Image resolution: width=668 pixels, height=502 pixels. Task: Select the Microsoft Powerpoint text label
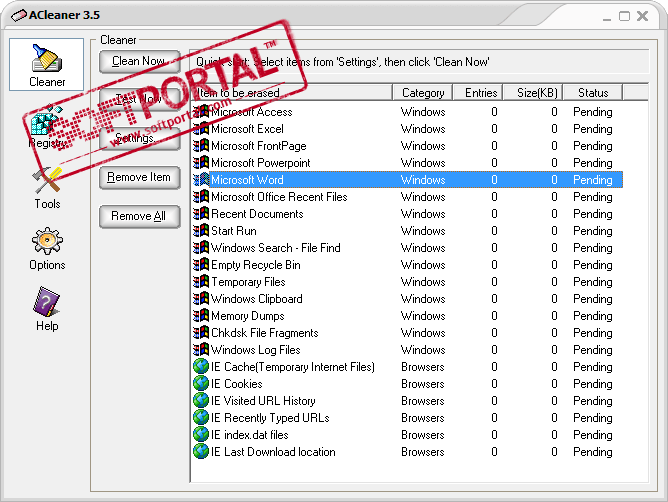coord(261,163)
